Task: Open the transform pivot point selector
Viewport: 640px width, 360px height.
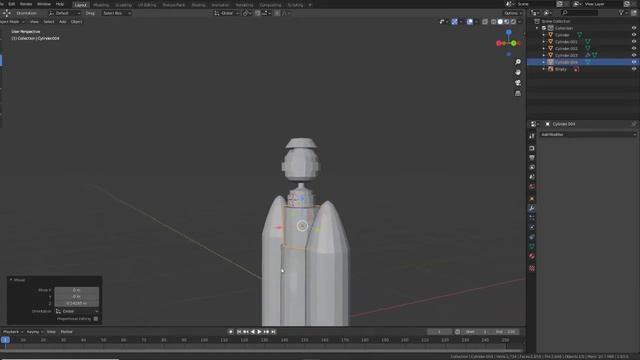Action: 247,13
